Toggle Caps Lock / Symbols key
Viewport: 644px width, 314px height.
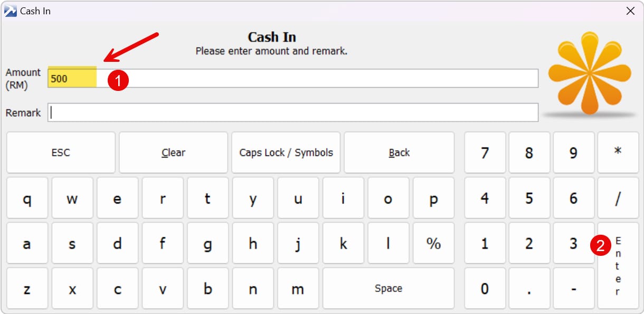286,153
